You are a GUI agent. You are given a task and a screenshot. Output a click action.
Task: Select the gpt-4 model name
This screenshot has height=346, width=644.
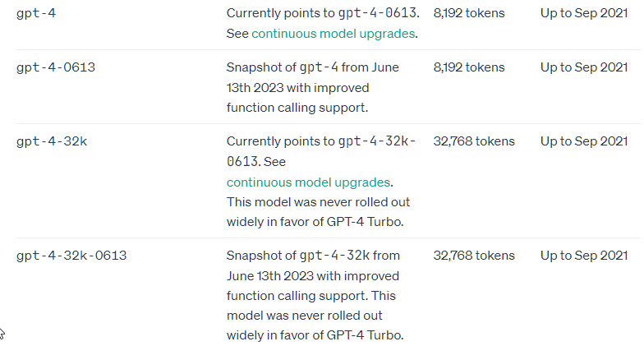[36, 13]
